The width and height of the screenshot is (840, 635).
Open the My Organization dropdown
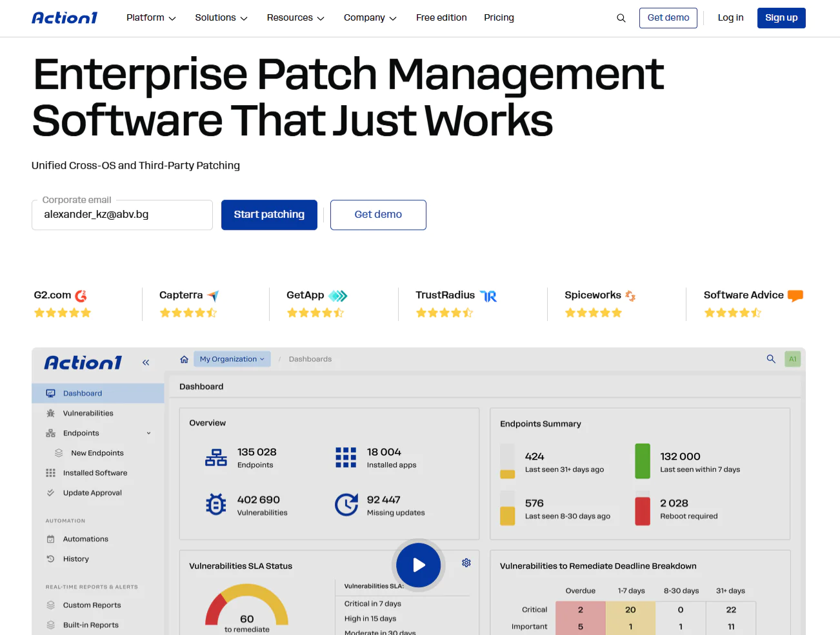(232, 359)
